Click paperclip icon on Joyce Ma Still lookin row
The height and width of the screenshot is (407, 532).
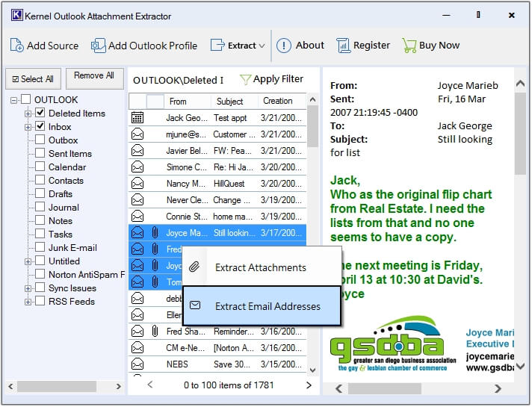[155, 233]
